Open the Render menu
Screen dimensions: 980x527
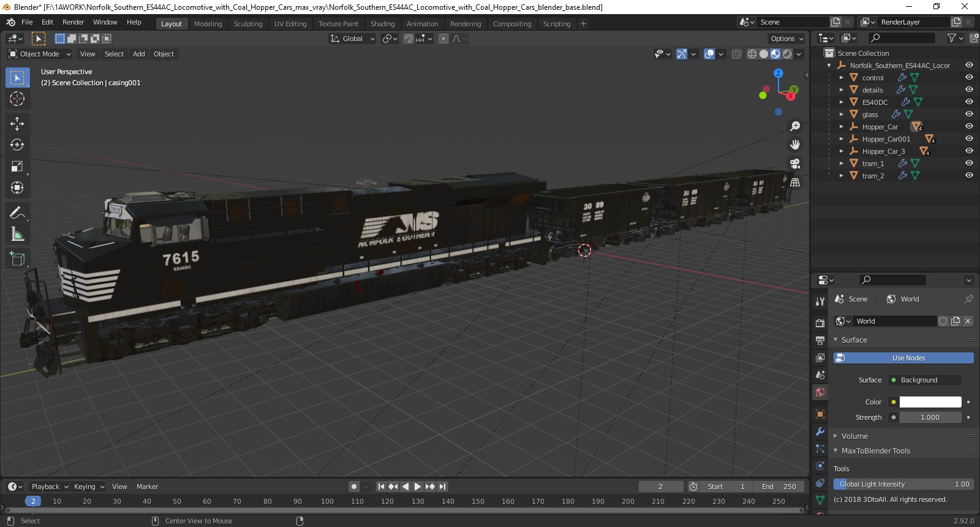(x=73, y=22)
